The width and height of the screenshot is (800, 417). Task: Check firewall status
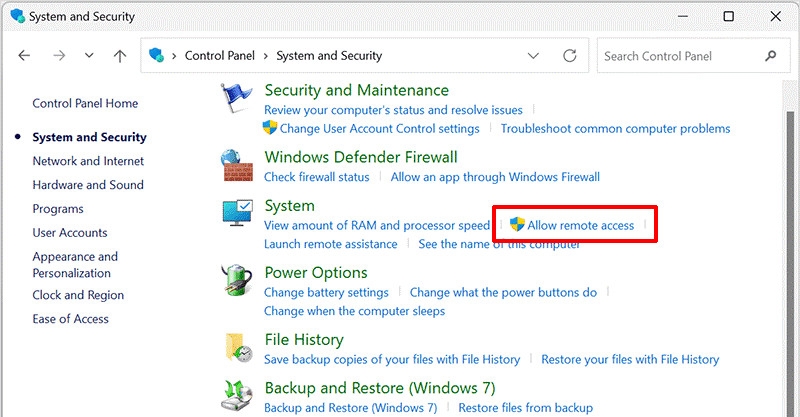click(316, 177)
